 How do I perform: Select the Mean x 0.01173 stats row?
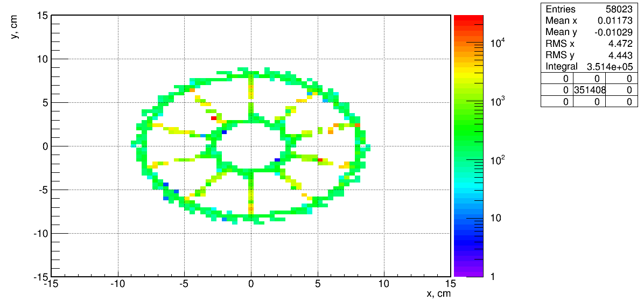coord(588,20)
